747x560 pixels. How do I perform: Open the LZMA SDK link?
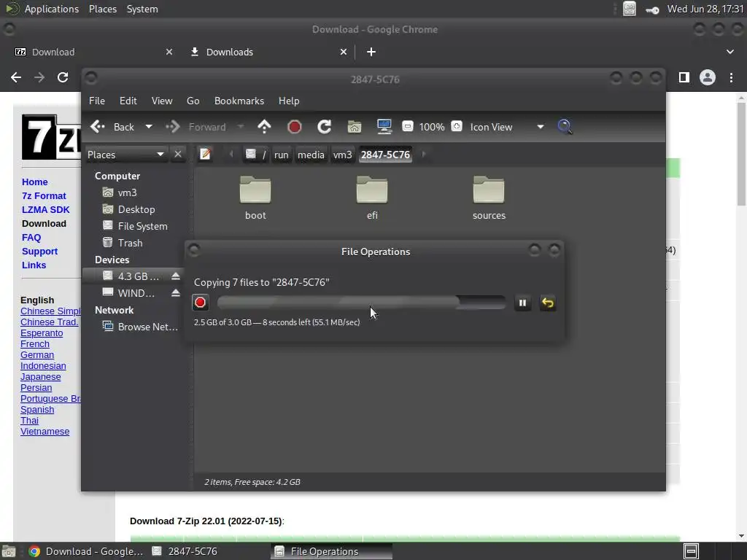46,209
